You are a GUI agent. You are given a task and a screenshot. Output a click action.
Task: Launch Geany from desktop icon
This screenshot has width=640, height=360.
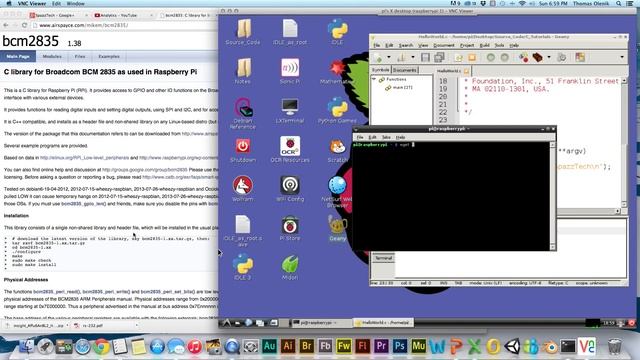[338, 228]
